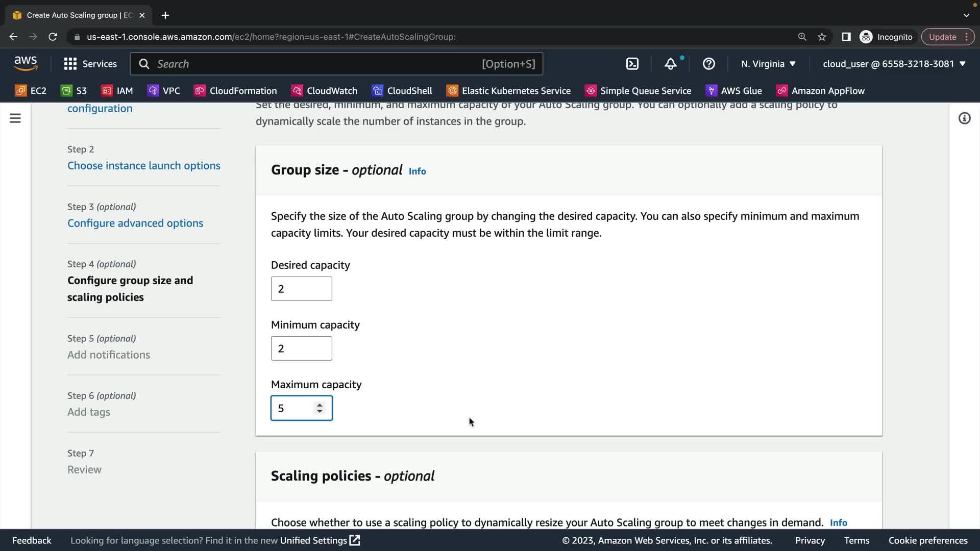The height and width of the screenshot is (551, 980).
Task: Click the help question mark icon
Action: tap(708, 64)
